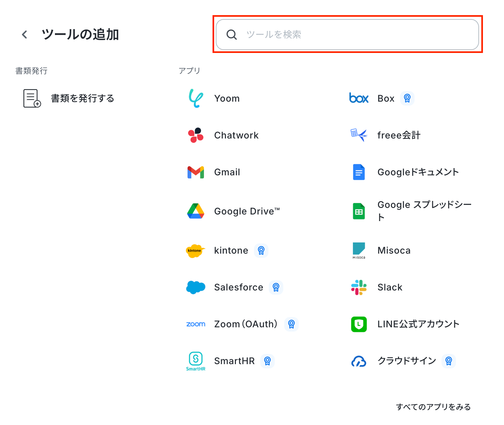Choose kintone app name

(x=231, y=250)
